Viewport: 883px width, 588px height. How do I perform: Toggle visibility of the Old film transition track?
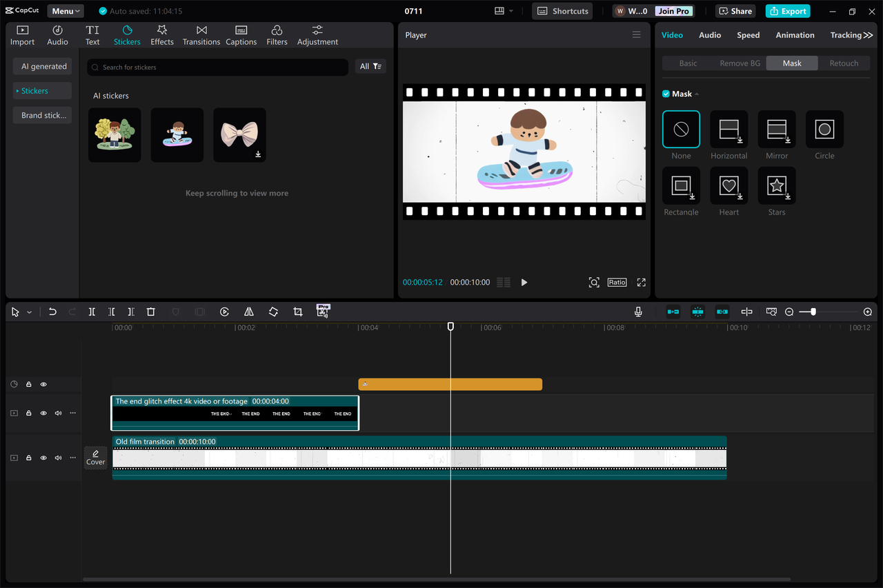43,457
